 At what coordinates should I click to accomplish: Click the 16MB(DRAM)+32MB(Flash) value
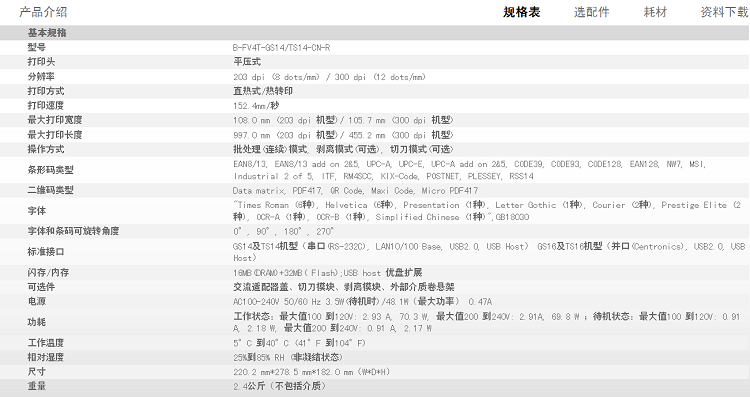tap(327, 273)
